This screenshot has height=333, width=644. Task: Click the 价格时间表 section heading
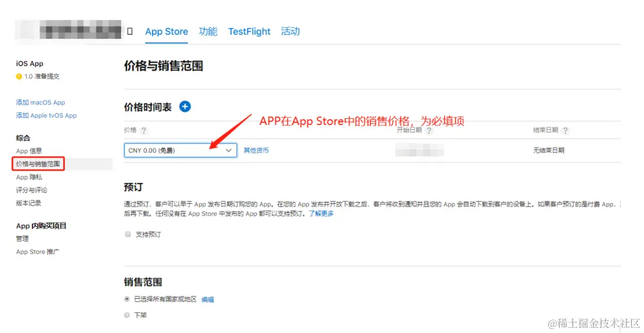(x=148, y=107)
